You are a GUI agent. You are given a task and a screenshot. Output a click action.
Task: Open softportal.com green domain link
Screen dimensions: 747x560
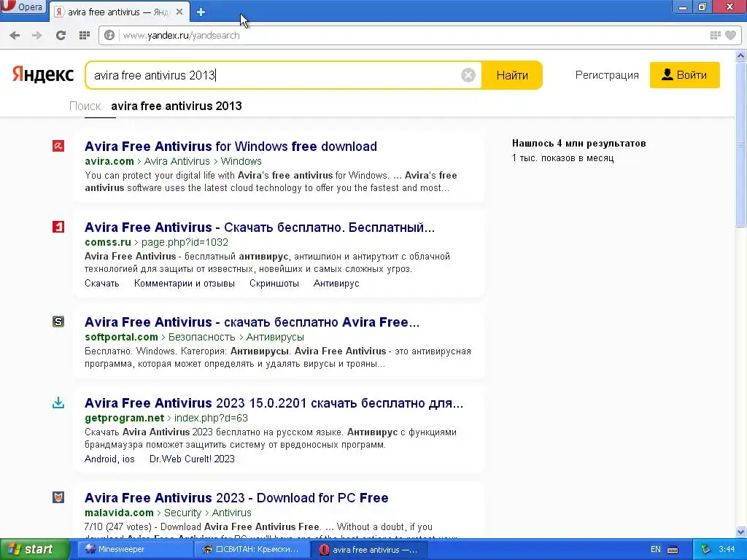point(121,337)
